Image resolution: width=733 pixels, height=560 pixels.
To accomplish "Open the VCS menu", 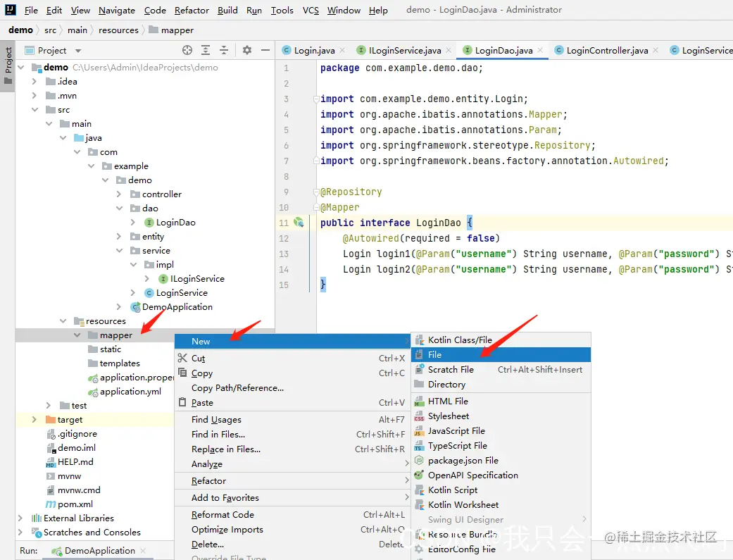I will pos(311,10).
